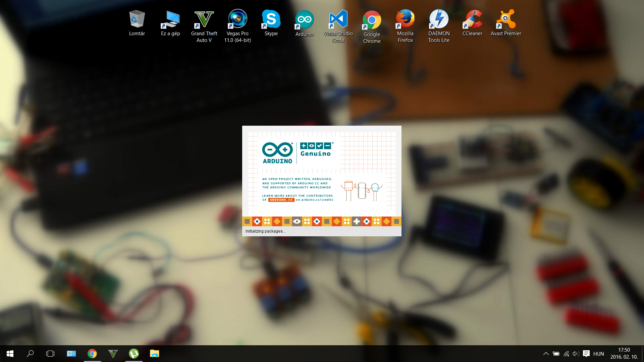Launch the Arduino desktop icon

click(x=304, y=19)
